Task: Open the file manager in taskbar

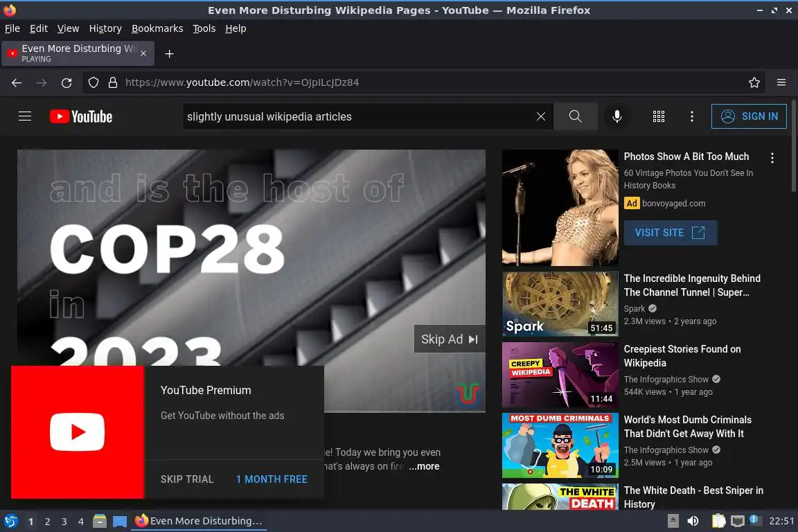Action: point(100,521)
